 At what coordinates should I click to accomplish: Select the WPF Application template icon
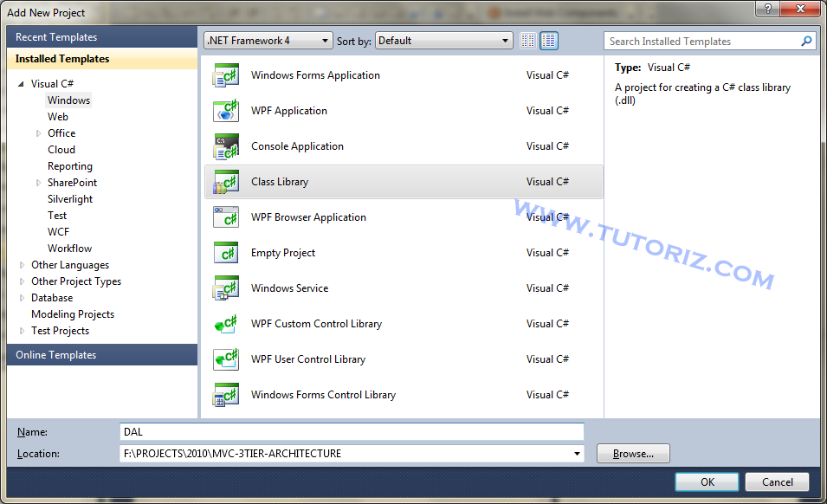(x=226, y=111)
